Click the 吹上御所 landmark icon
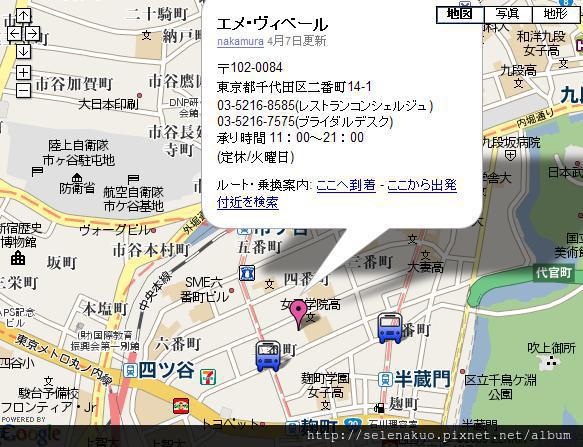Screen dimensions: 583x447 pyautogui.click(x=551, y=361)
